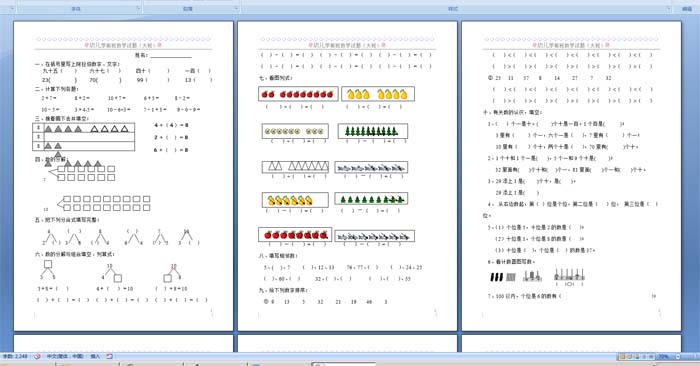Click the proofing errors icon in status bar

[x=38, y=356]
